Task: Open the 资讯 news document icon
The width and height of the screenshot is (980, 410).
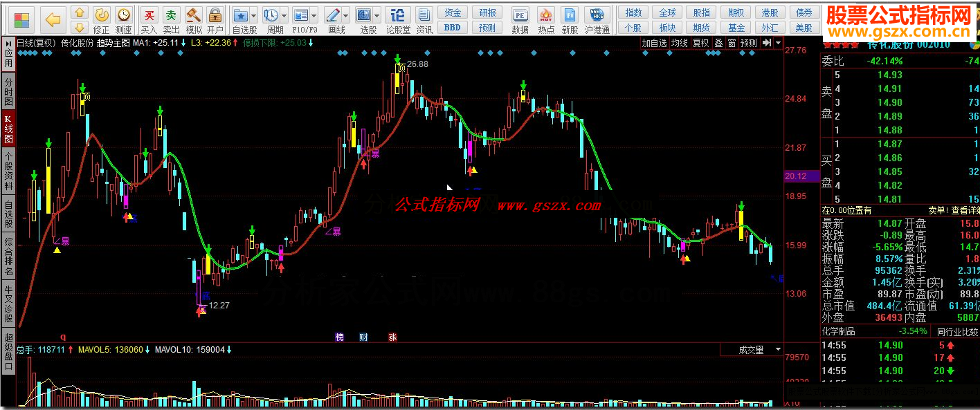Action: point(424,19)
